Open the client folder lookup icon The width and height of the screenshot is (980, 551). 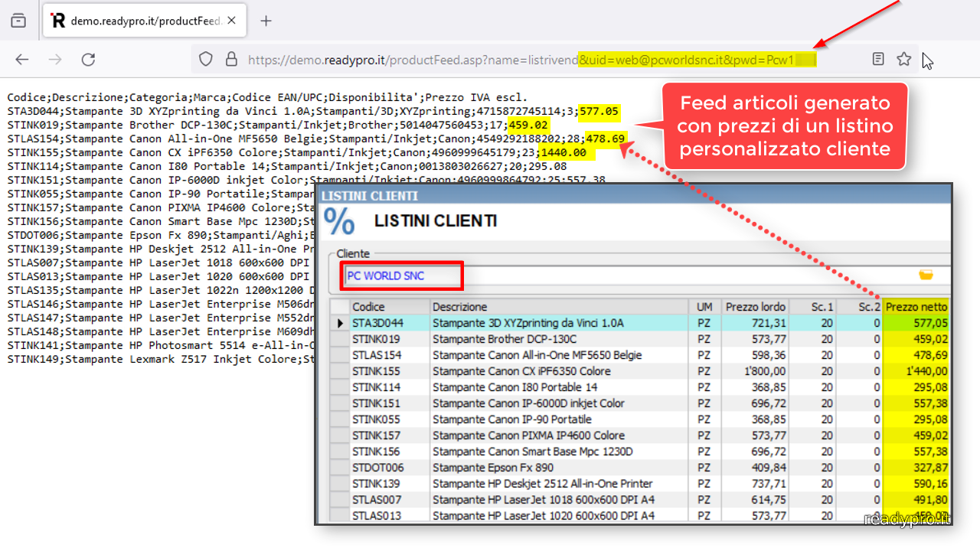pyautogui.click(x=926, y=275)
